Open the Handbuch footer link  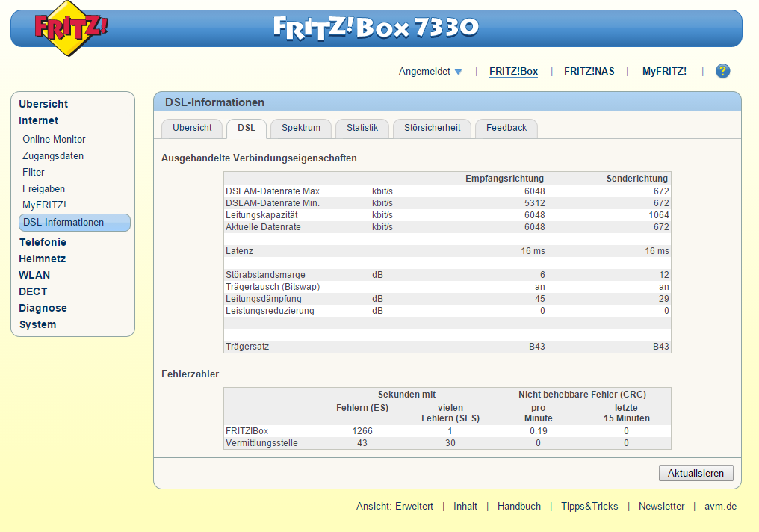click(x=519, y=507)
